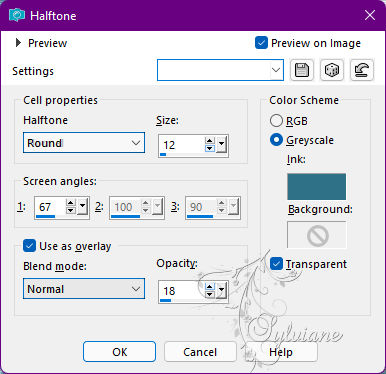The height and width of the screenshot is (374, 386).
Task: Open the Blend mode Normal dropdown
Action: click(84, 289)
